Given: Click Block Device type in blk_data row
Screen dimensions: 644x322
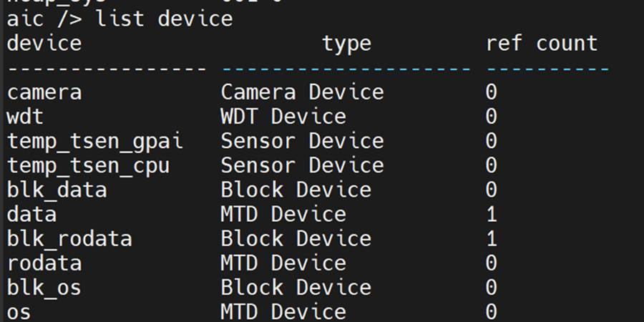Looking at the screenshot, I should tap(296, 190).
